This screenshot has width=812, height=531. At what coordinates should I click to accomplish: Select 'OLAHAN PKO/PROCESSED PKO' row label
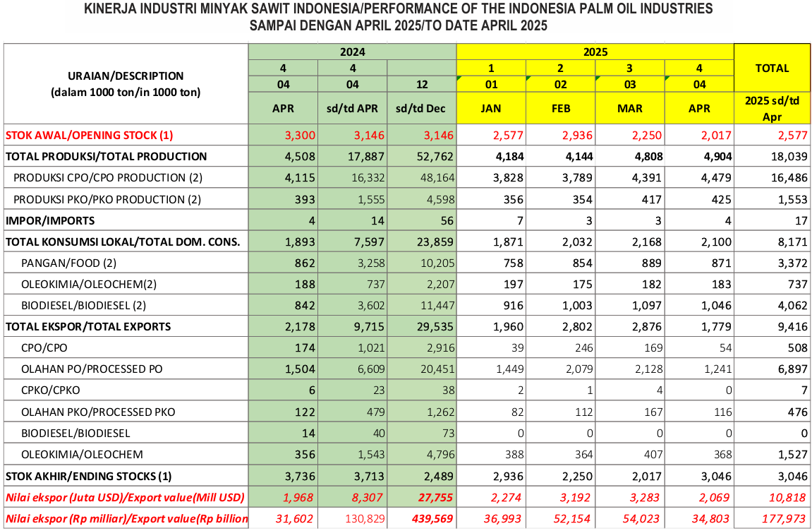click(x=98, y=413)
